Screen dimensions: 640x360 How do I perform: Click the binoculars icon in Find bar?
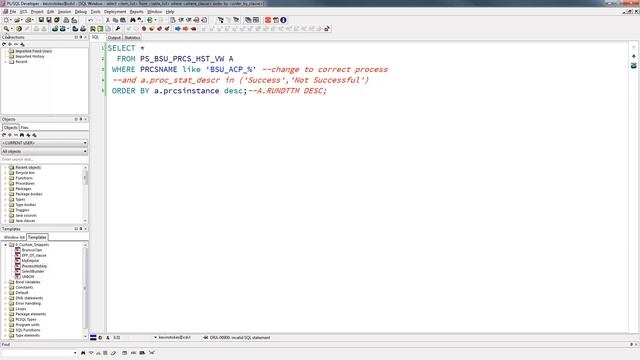[x=83, y=353]
